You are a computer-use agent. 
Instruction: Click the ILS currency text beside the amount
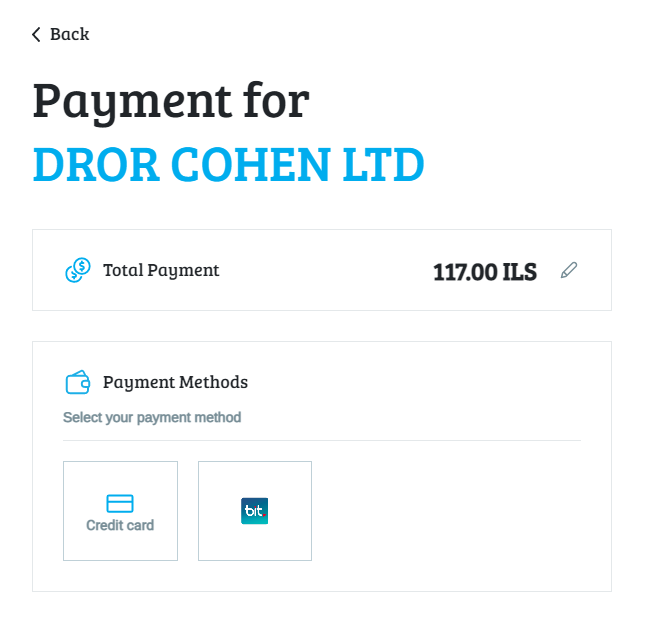520,272
